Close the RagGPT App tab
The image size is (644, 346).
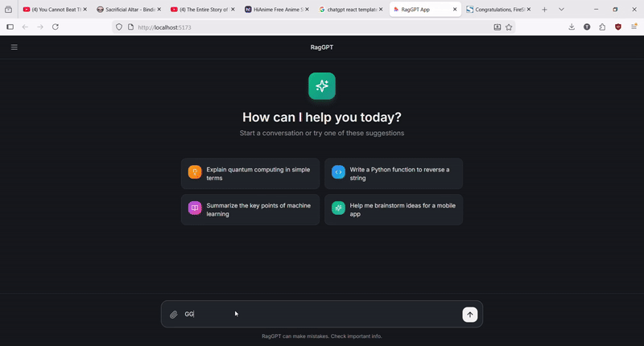pyautogui.click(x=455, y=9)
